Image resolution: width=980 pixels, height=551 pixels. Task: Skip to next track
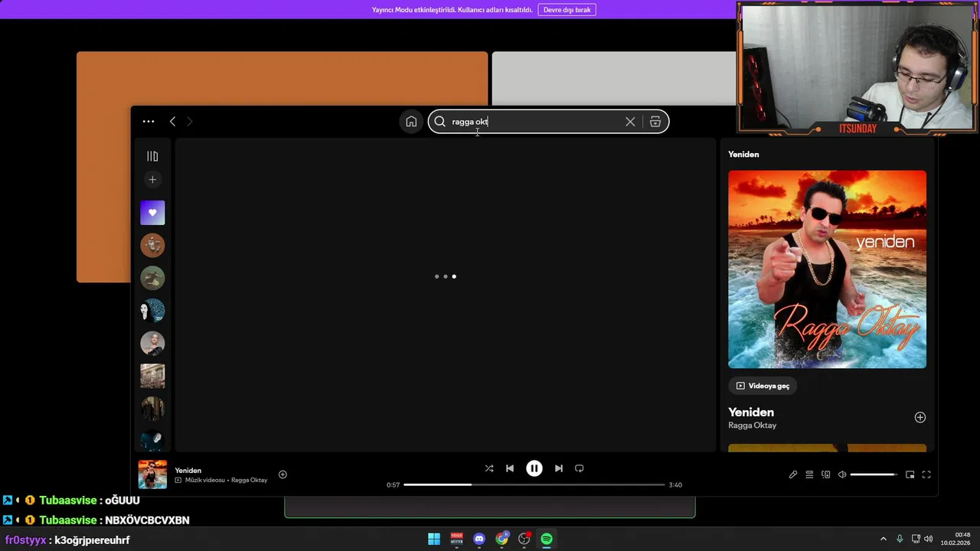(558, 468)
